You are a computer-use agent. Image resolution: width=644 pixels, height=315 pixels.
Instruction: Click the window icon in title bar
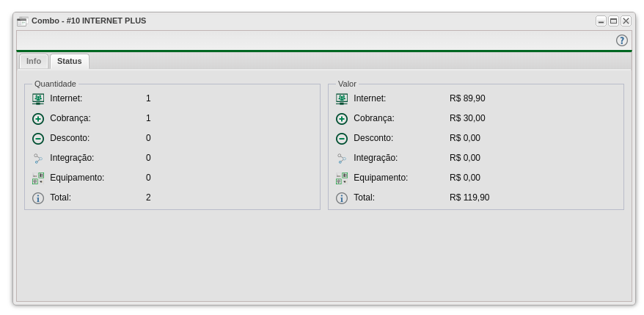(x=22, y=21)
